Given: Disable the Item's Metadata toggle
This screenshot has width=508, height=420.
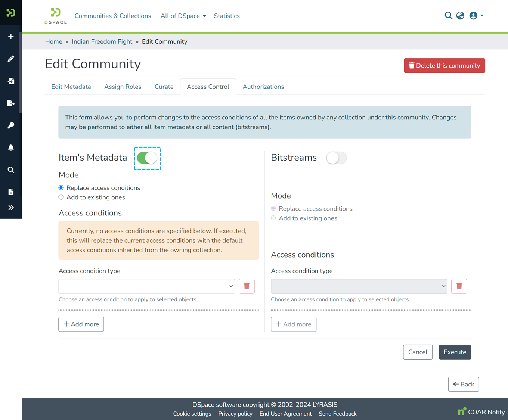Looking at the screenshot, I should click(147, 158).
